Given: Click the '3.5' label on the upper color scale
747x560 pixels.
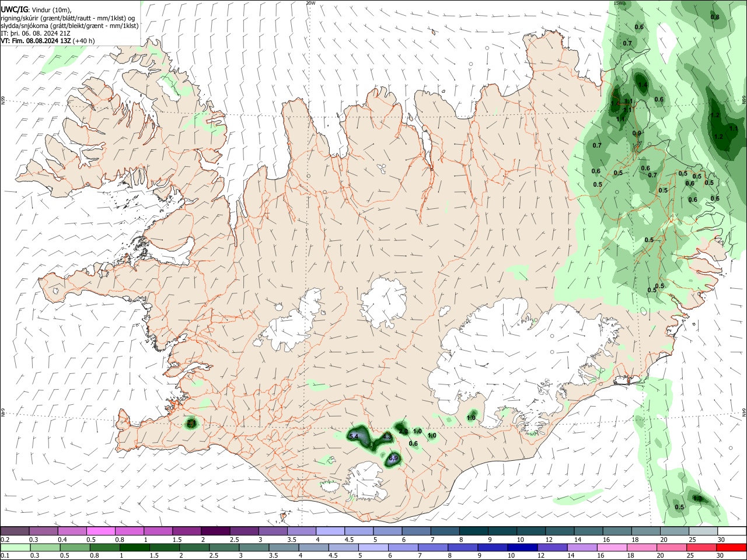Looking at the screenshot, I should 291,539.
